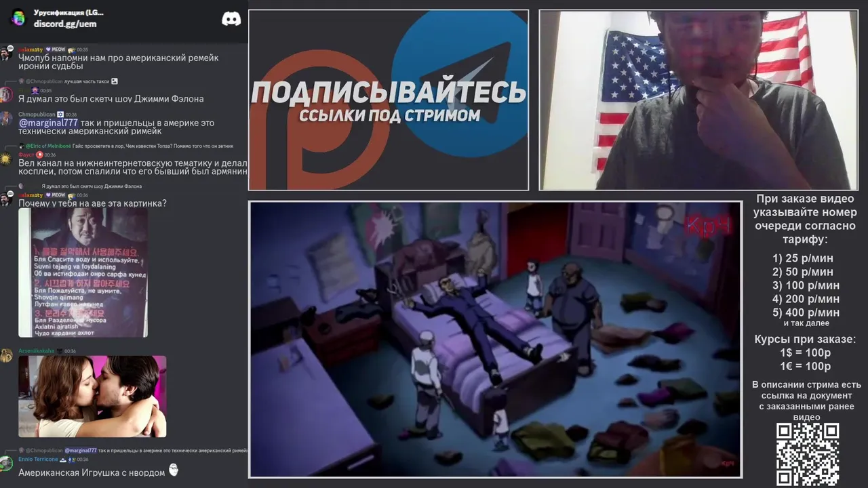Screen dimensions: 868x488
Task: Click the Discord logo icon in chat header
Action: click(231, 18)
